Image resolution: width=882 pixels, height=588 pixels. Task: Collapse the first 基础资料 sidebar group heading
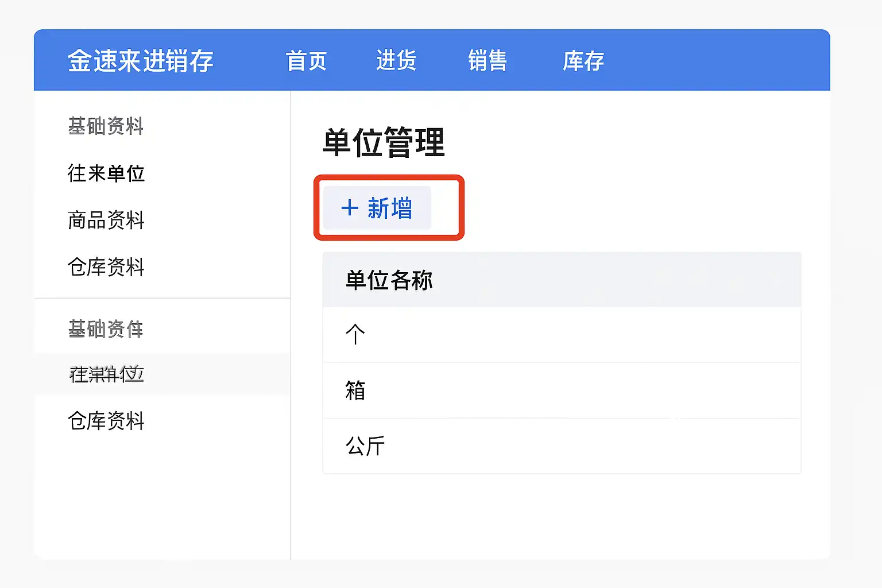coord(106,126)
